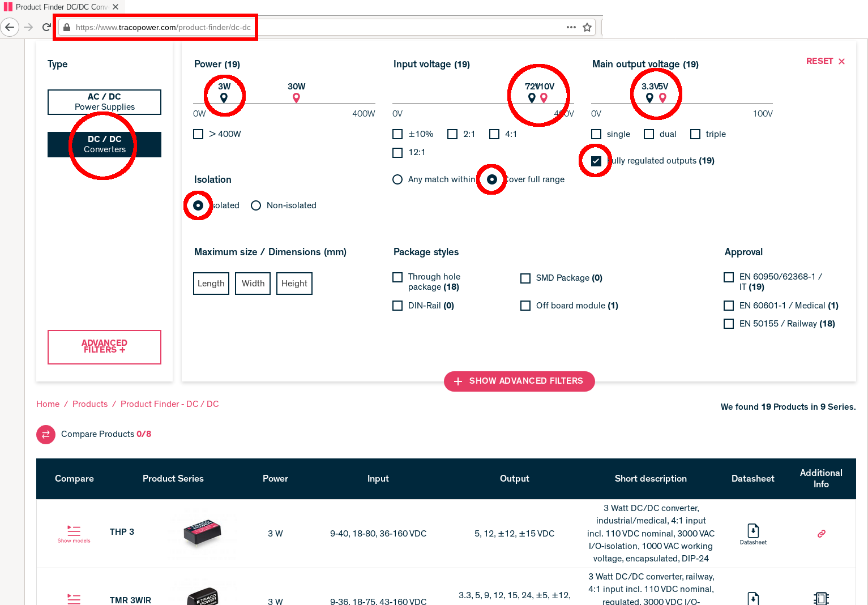Click the Power column header
Viewport: 868px width, 605px height.
click(x=275, y=479)
